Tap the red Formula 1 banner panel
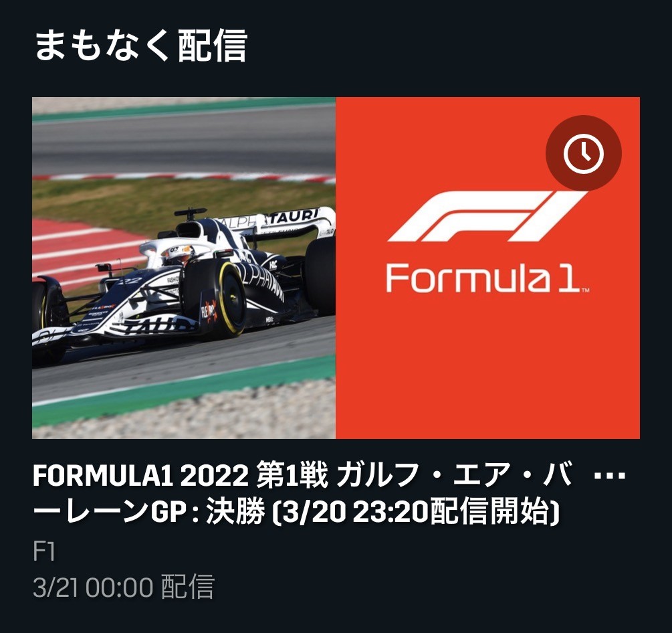 point(487,268)
